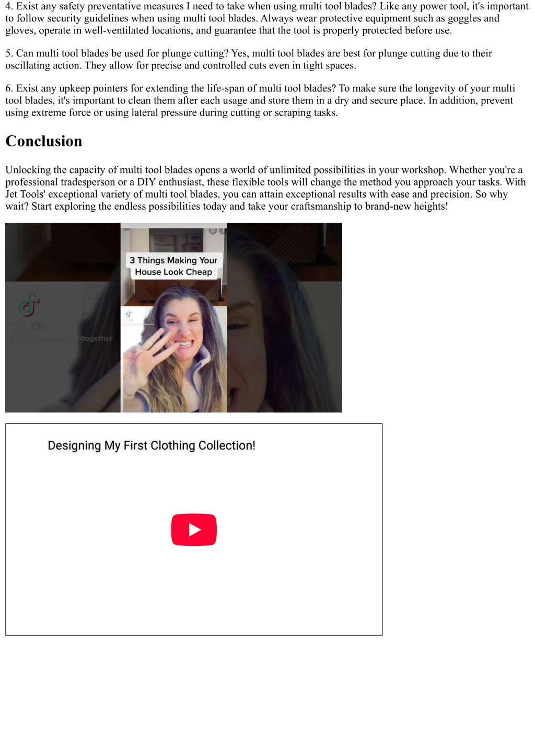Play the embedded YouTube video
This screenshot has height=756, width=535.
click(194, 530)
